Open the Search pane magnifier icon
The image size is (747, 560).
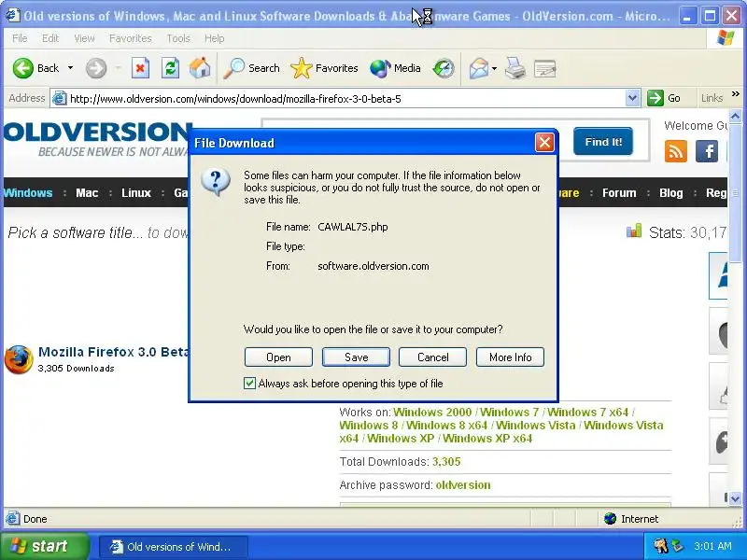click(234, 68)
